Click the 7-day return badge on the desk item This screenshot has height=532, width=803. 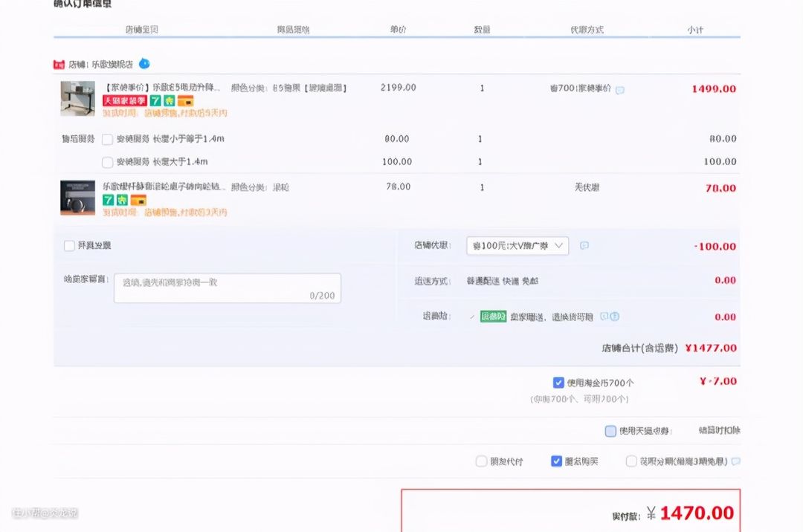155,100
